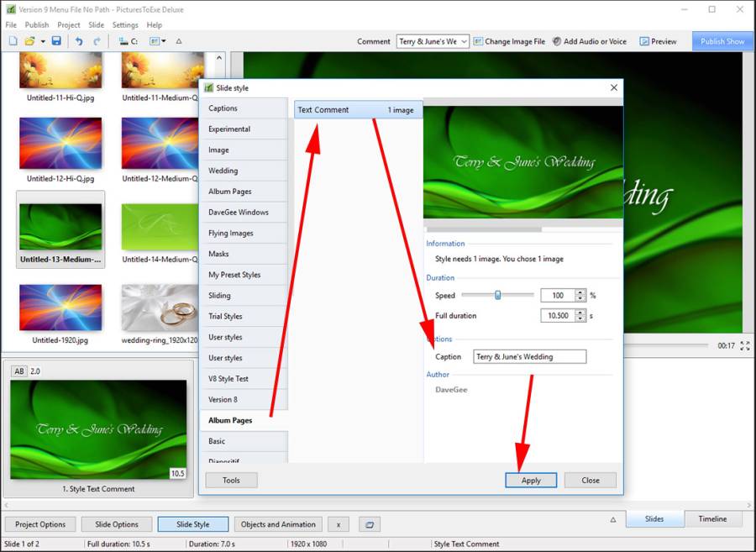
Task: Click the Caption text field
Action: point(529,357)
